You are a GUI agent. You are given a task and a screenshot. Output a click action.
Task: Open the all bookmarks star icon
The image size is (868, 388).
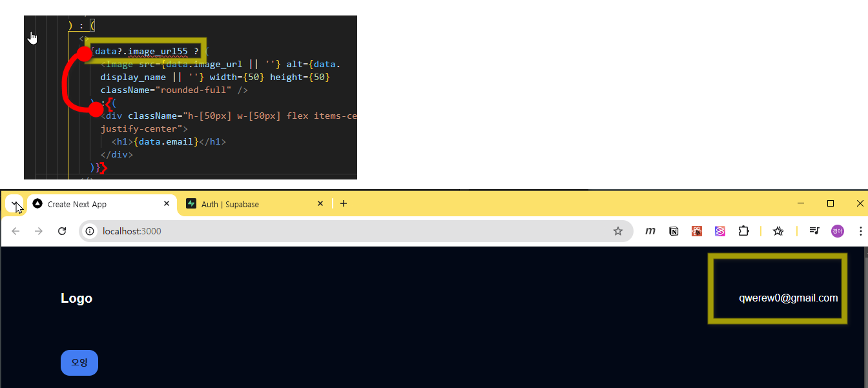[x=778, y=231]
